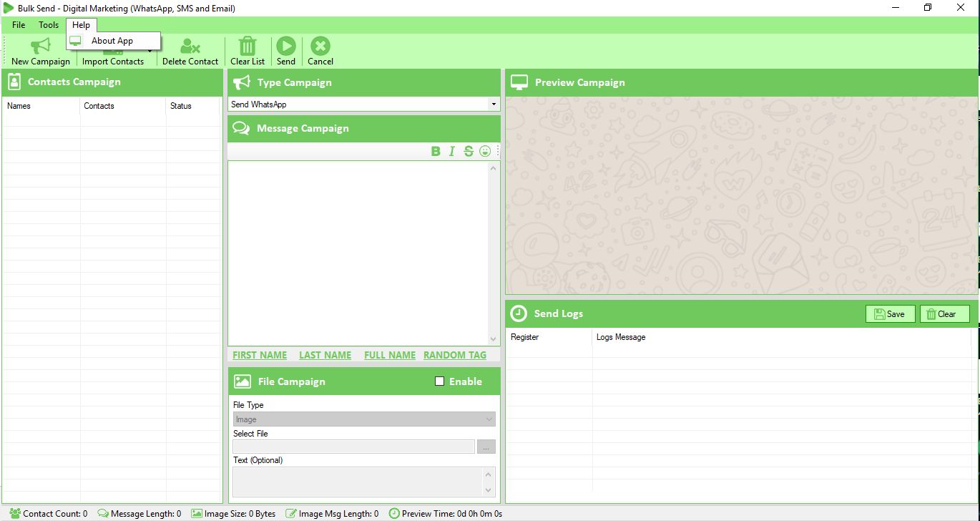Apply italic formatting to the message
Viewport: 980px width, 521px height.
pyautogui.click(x=452, y=151)
